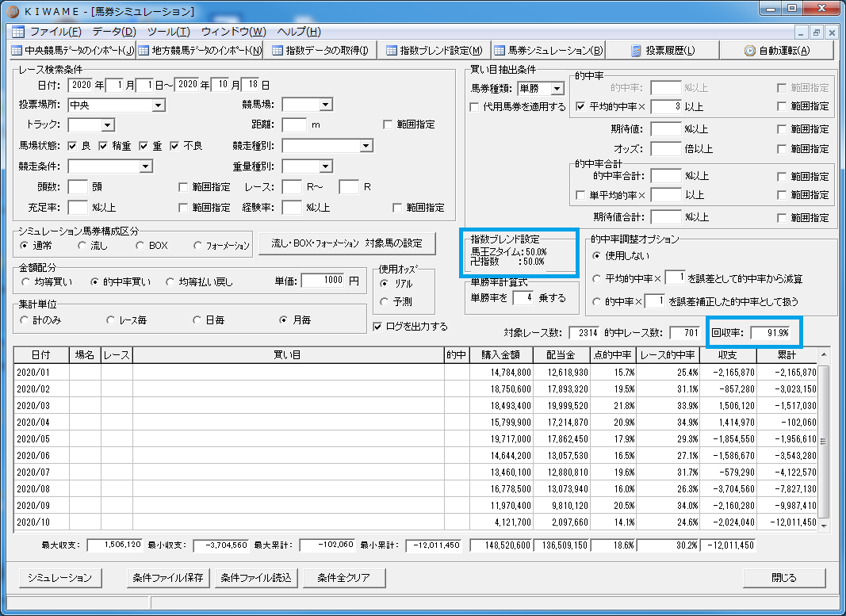The height and width of the screenshot is (616, 846).
Task: Click the 自動運転 clock icon
Action: coord(750,51)
